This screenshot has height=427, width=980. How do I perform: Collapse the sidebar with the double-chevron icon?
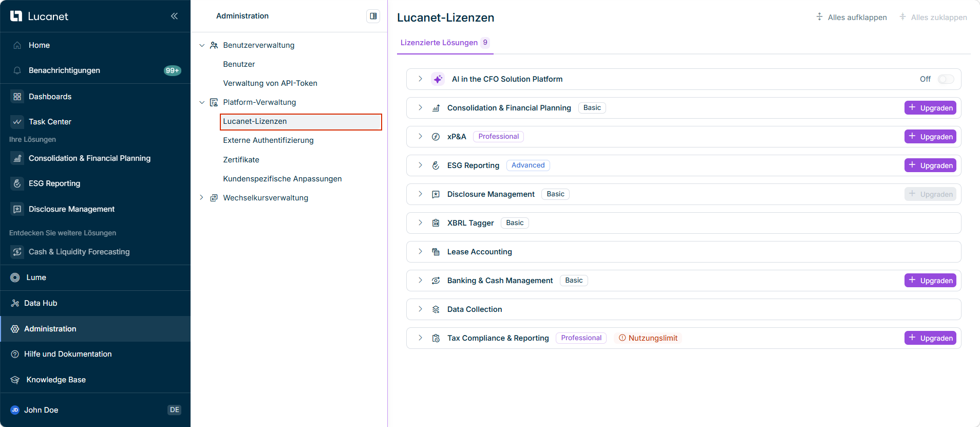click(x=174, y=16)
